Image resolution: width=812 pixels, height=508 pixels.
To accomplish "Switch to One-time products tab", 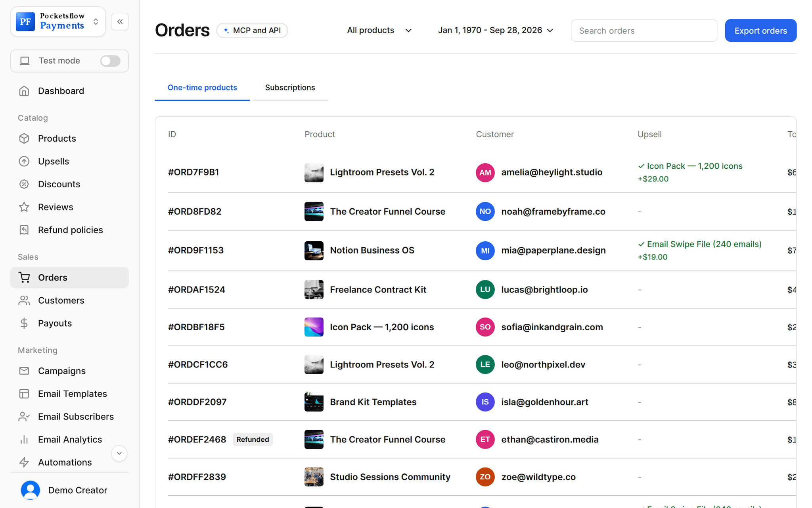I will click(202, 88).
